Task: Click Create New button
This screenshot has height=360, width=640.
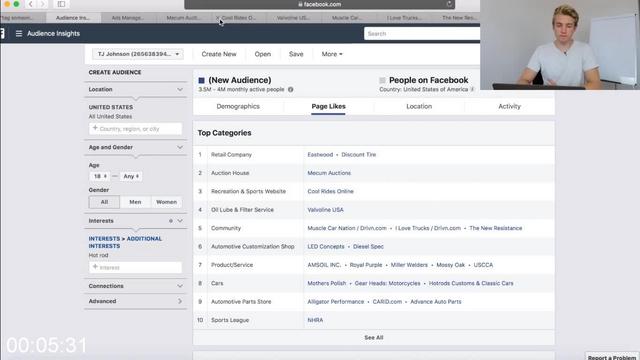Action: point(219,54)
